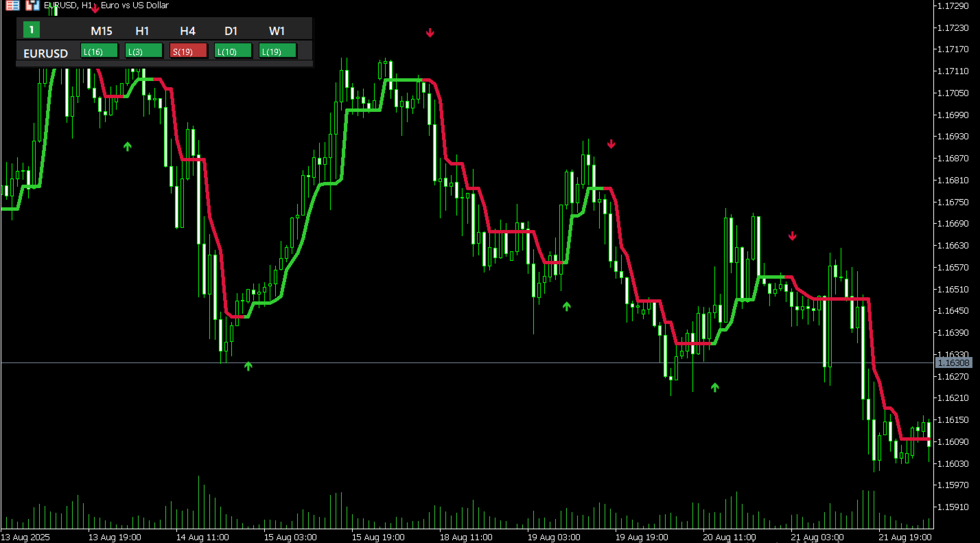Select the W1 timeframe column header
This screenshot has width=980, height=543.
tap(277, 31)
